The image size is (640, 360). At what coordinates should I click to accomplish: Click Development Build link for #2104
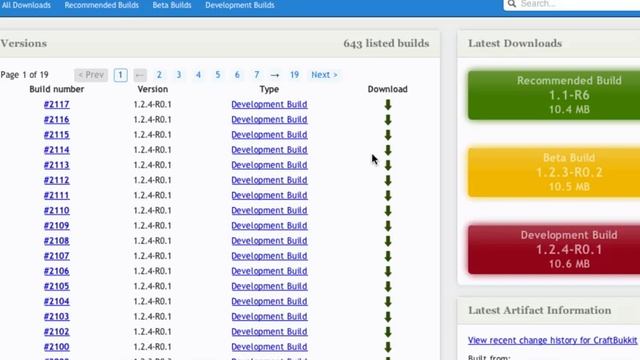point(269,301)
